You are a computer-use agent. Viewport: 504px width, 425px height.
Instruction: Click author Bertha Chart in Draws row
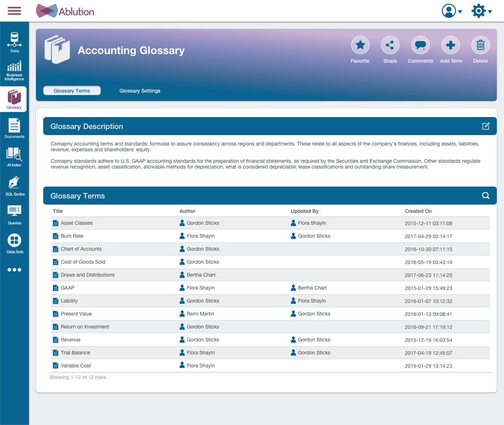pyautogui.click(x=201, y=274)
